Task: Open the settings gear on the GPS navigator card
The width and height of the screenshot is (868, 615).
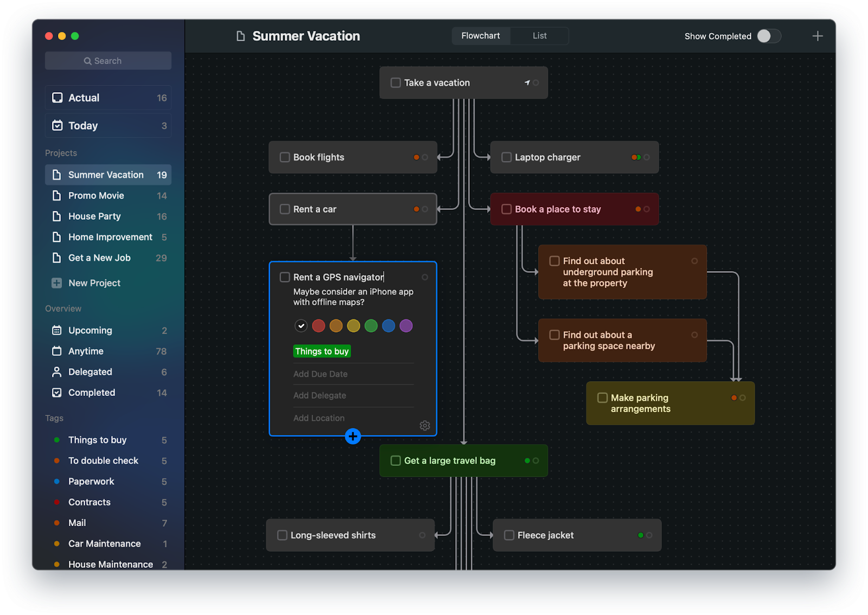Action: pyautogui.click(x=425, y=426)
